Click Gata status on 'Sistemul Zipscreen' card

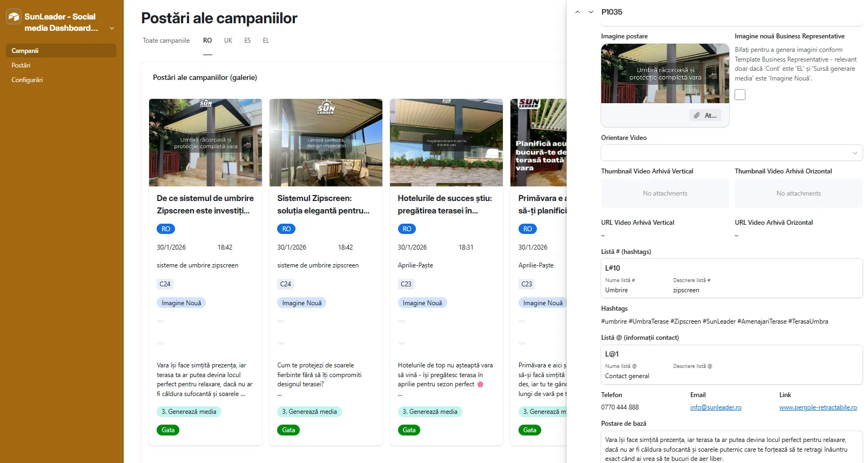coord(288,430)
